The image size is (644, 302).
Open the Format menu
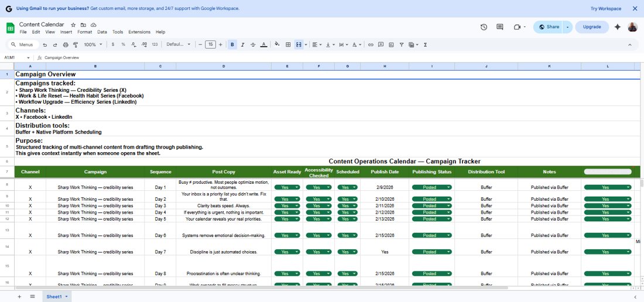(x=85, y=32)
